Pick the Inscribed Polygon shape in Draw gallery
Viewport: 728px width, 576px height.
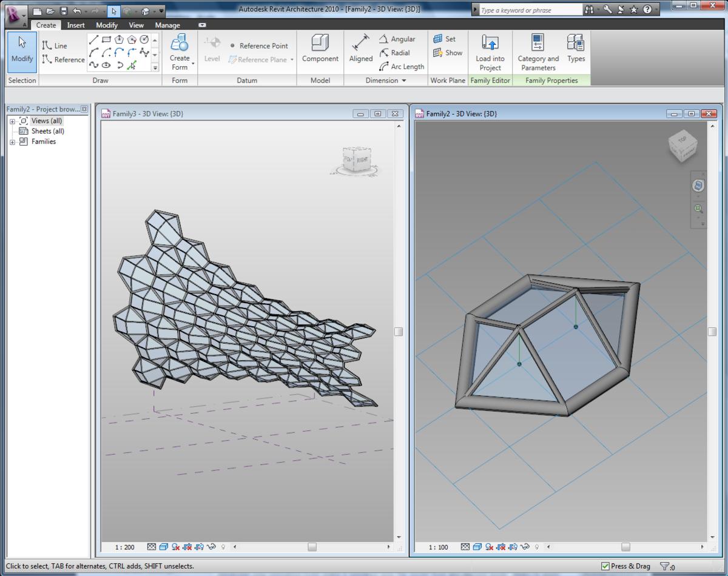click(119, 39)
